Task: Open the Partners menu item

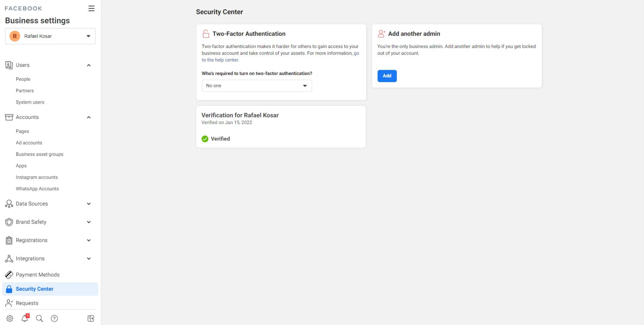Action: tap(25, 90)
